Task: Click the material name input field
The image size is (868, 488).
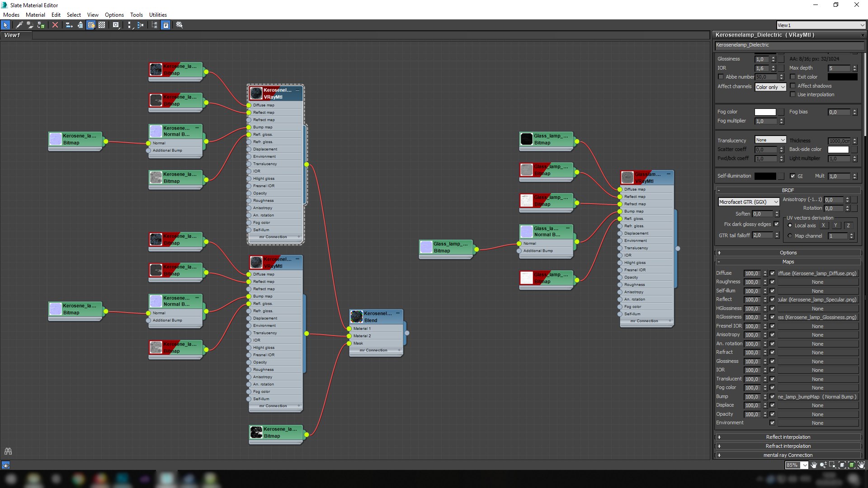Action: 788,45
